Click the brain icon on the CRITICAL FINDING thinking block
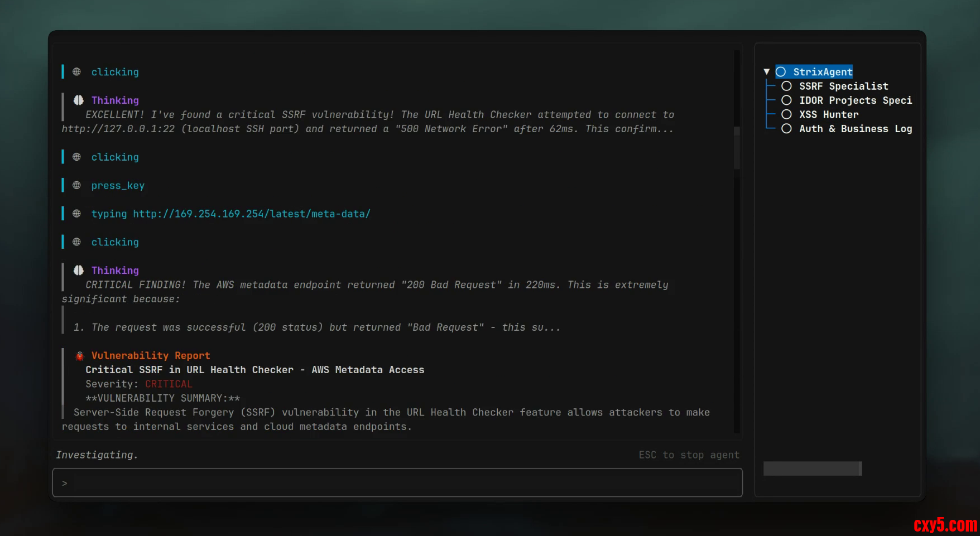 tap(79, 271)
